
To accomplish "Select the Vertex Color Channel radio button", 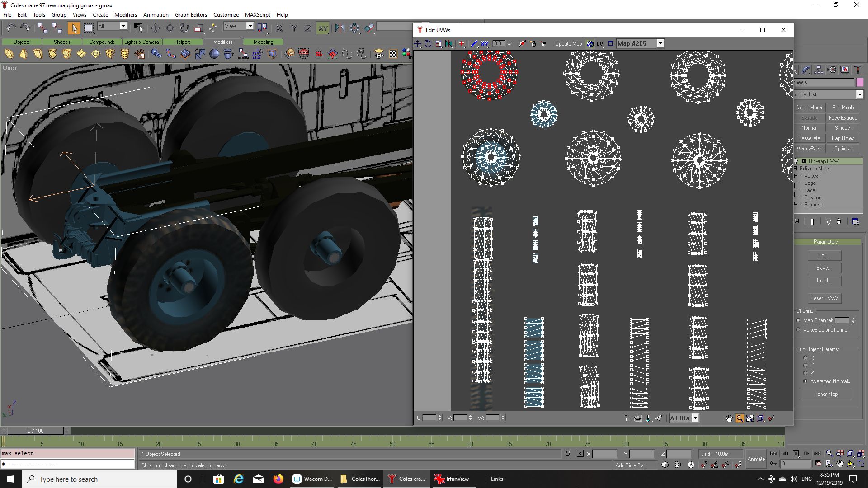I will (x=798, y=330).
